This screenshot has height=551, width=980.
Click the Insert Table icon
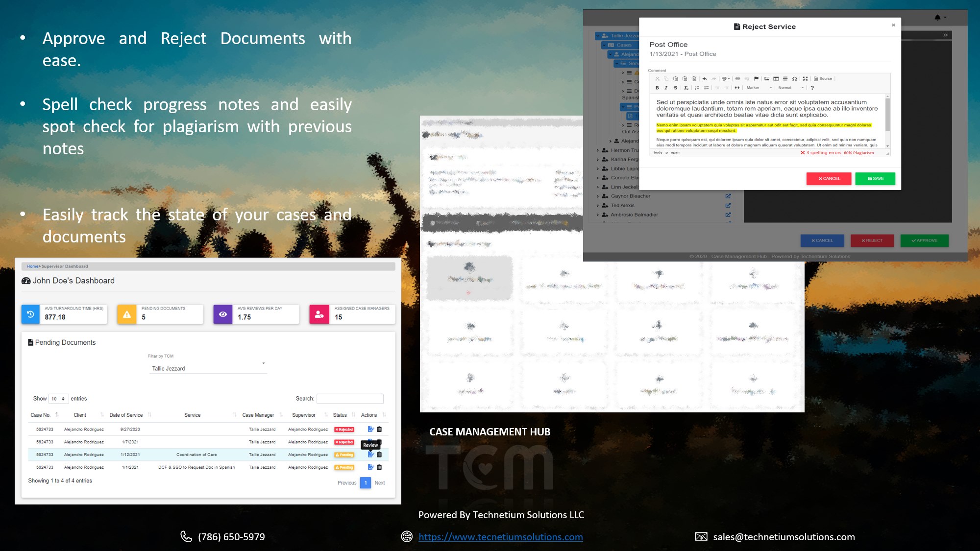(x=776, y=79)
